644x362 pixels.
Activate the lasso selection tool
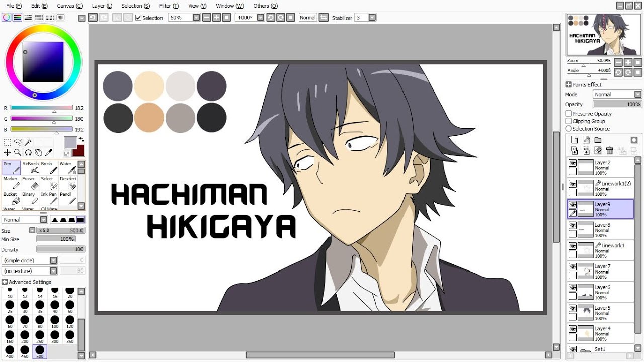pos(18,143)
